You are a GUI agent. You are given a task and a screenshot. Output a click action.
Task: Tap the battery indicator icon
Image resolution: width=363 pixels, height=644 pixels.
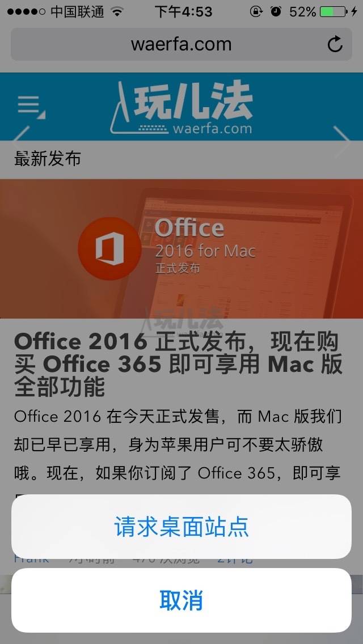tap(334, 12)
